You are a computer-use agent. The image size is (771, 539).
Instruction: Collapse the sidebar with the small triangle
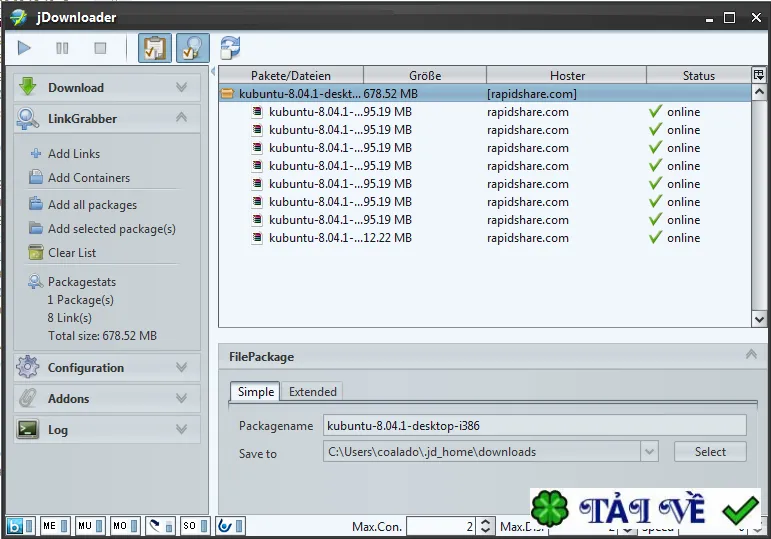[213, 72]
